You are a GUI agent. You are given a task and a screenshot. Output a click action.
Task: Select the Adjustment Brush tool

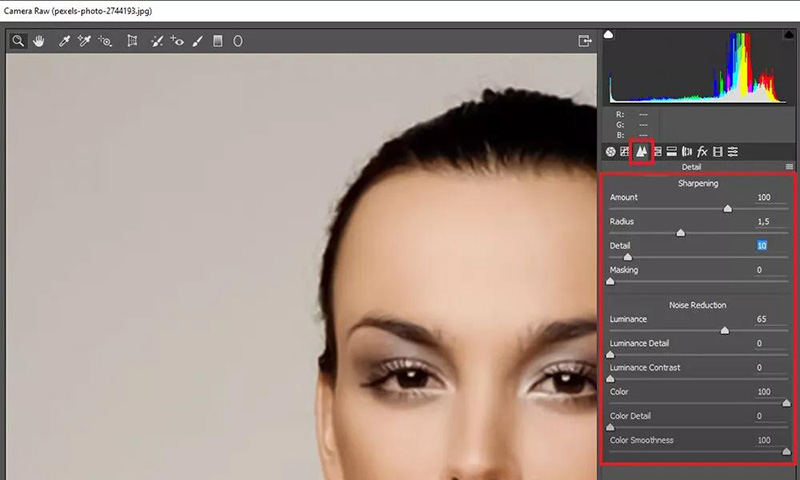[197, 41]
